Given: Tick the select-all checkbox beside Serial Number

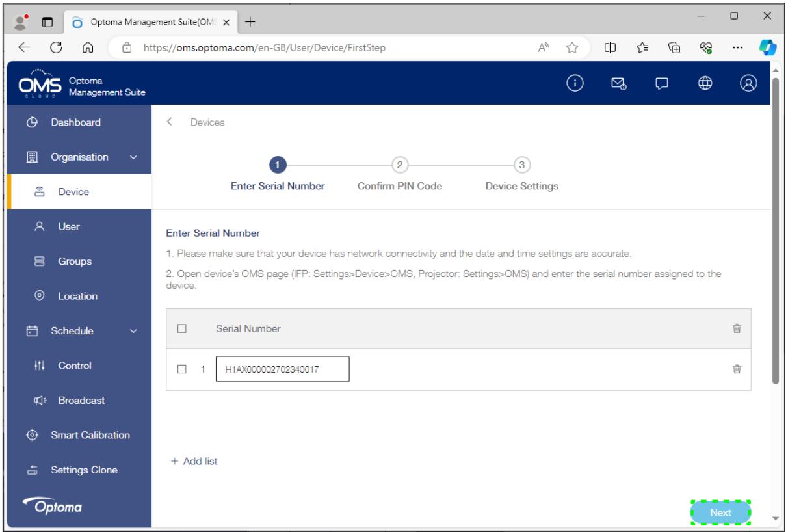Looking at the screenshot, I should click(183, 329).
